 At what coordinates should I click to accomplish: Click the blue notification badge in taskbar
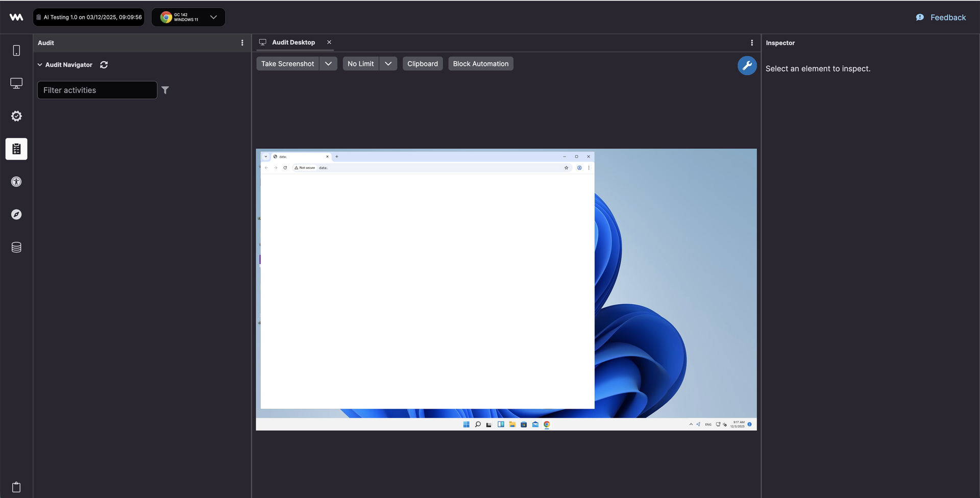(x=750, y=425)
